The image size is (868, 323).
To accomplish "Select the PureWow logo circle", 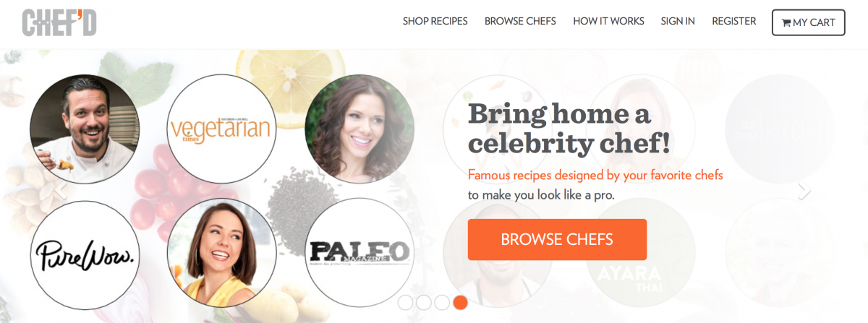I will coord(85,255).
